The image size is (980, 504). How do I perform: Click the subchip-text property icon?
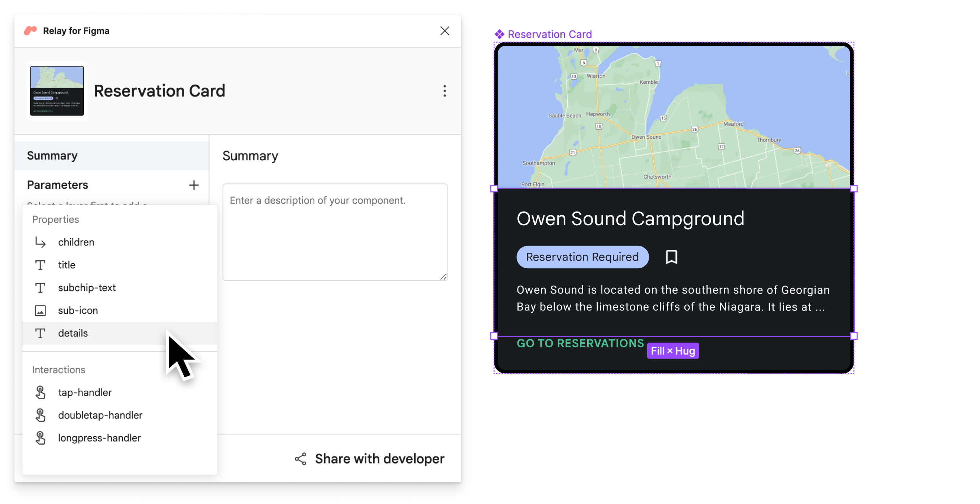40,287
